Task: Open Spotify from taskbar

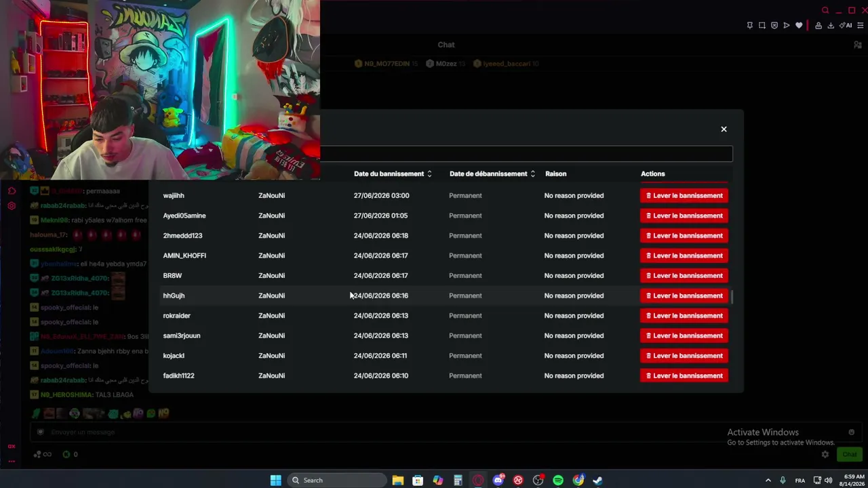Action: [x=558, y=480]
